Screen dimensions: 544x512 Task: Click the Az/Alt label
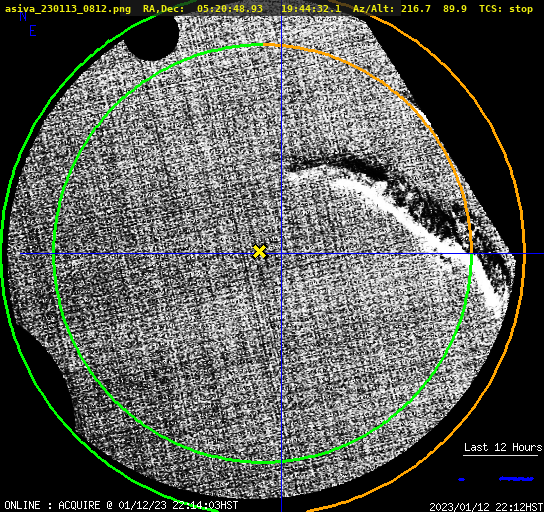(x=374, y=9)
